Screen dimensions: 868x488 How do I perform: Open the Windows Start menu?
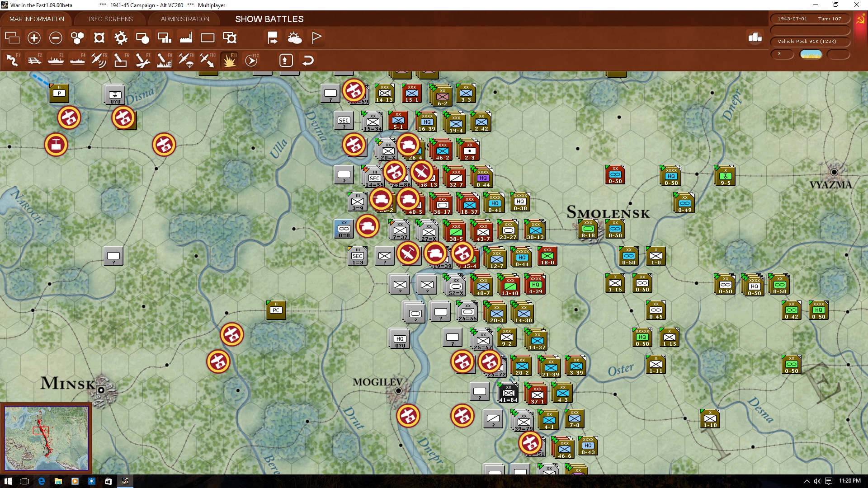click(x=8, y=481)
